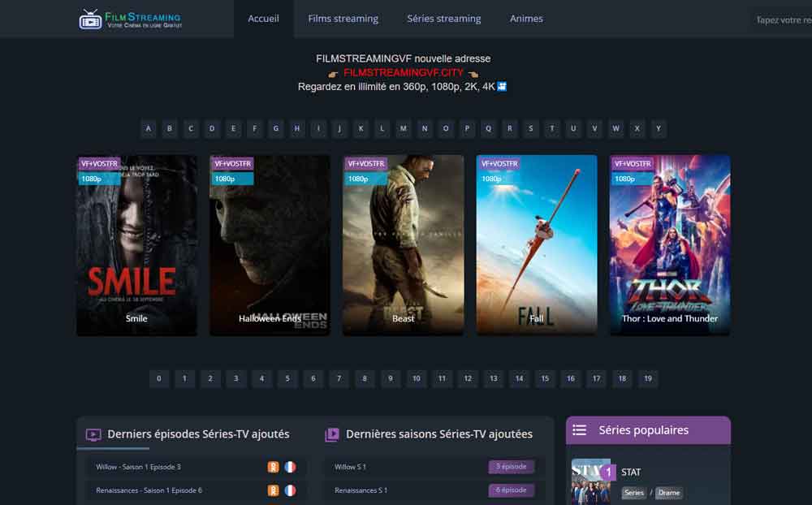
Task: Open the Animes menu item
Action: (526, 19)
